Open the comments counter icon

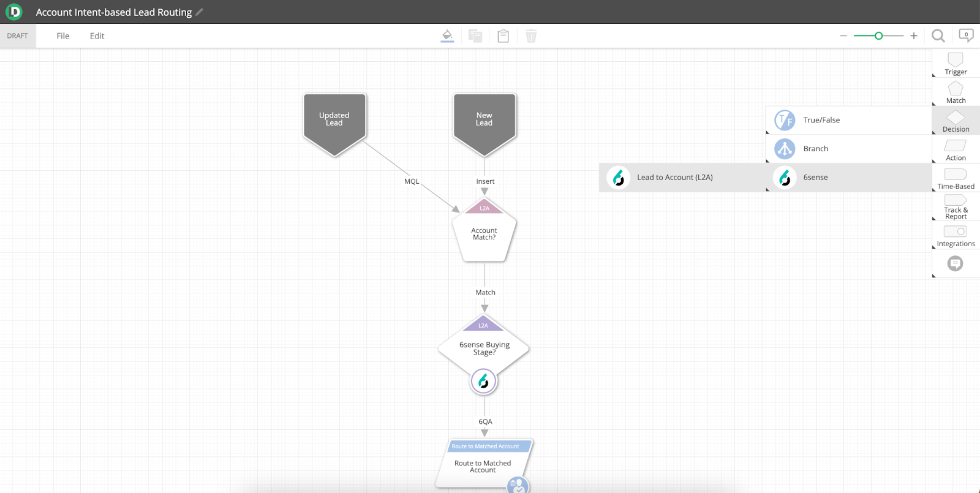pyautogui.click(x=966, y=36)
